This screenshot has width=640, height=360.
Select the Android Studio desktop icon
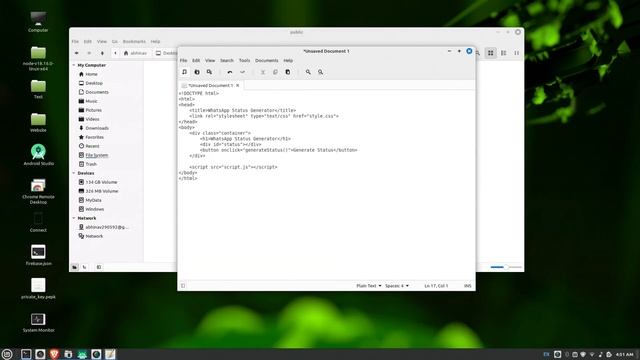38,155
